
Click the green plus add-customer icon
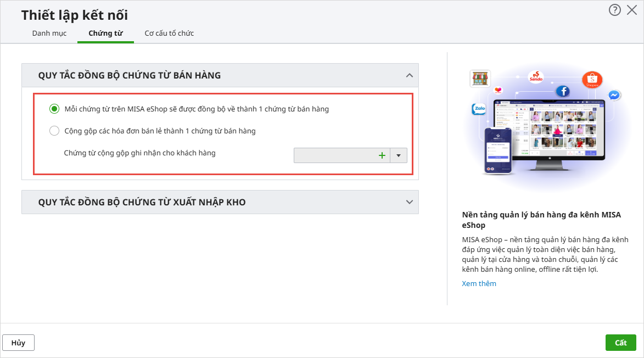pyautogui.click(x=382, y=155)
